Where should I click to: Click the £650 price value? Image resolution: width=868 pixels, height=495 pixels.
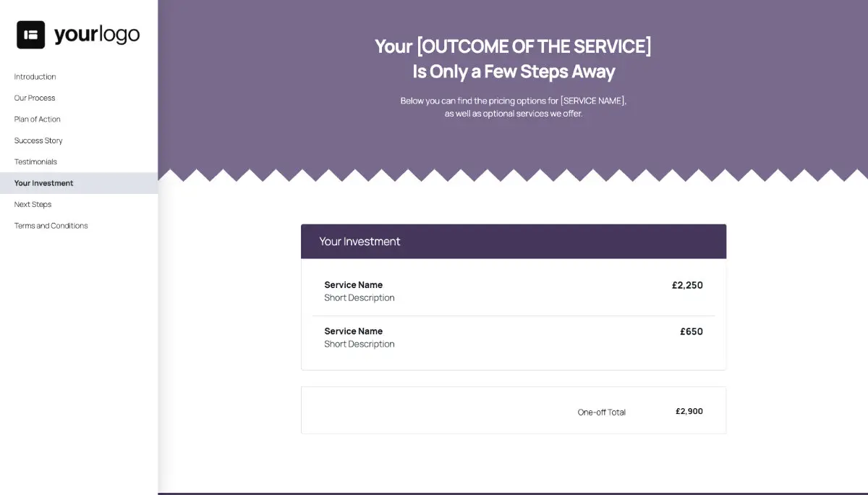pos(691,331)
